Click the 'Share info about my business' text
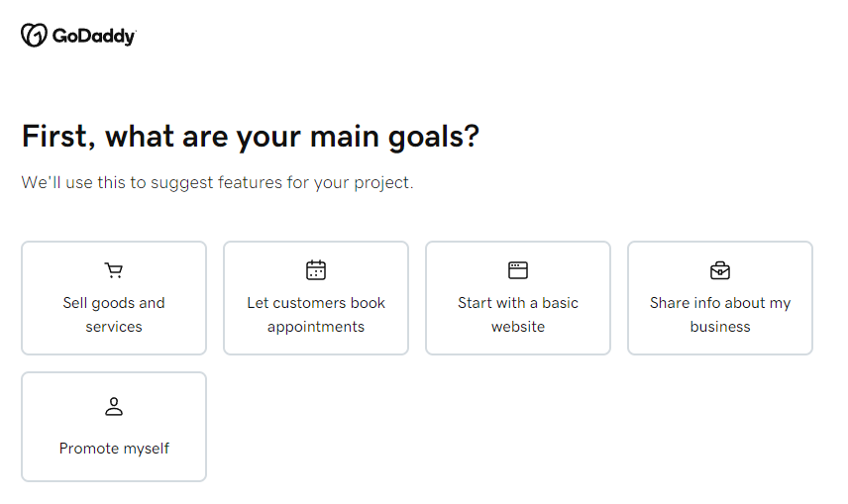The image size is (848, 504). coord(720,315)
